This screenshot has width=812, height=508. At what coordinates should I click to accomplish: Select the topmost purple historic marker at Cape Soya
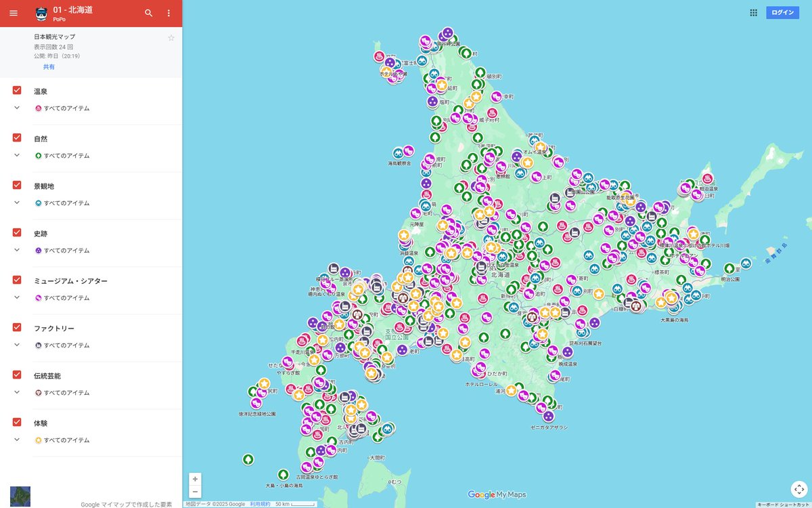pos(447,33)
